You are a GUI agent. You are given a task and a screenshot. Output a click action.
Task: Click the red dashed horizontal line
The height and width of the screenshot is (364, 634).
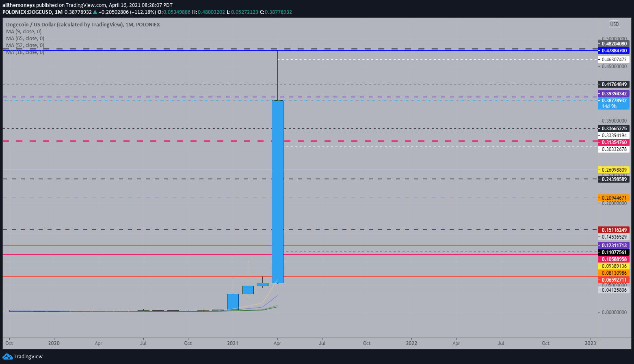tap(300, 230)
